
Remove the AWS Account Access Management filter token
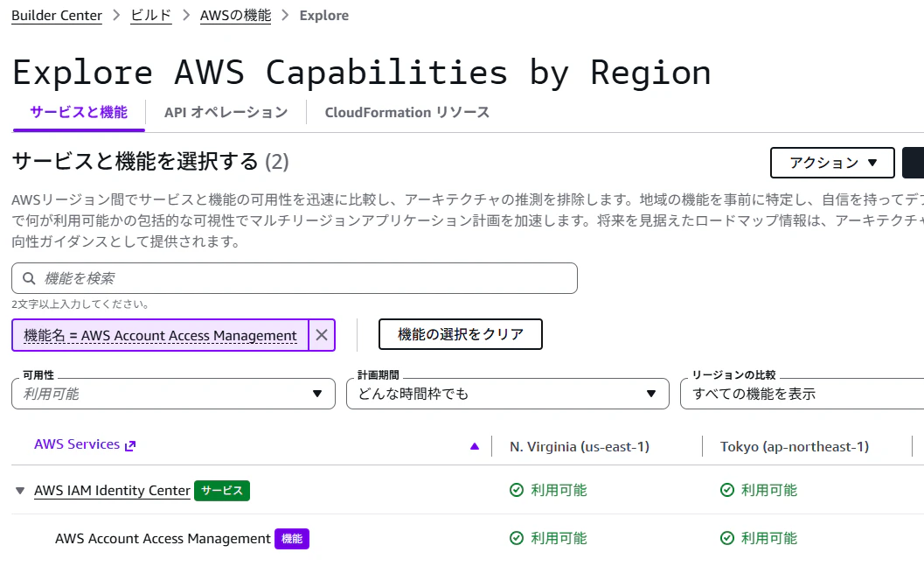click(322, 335)
